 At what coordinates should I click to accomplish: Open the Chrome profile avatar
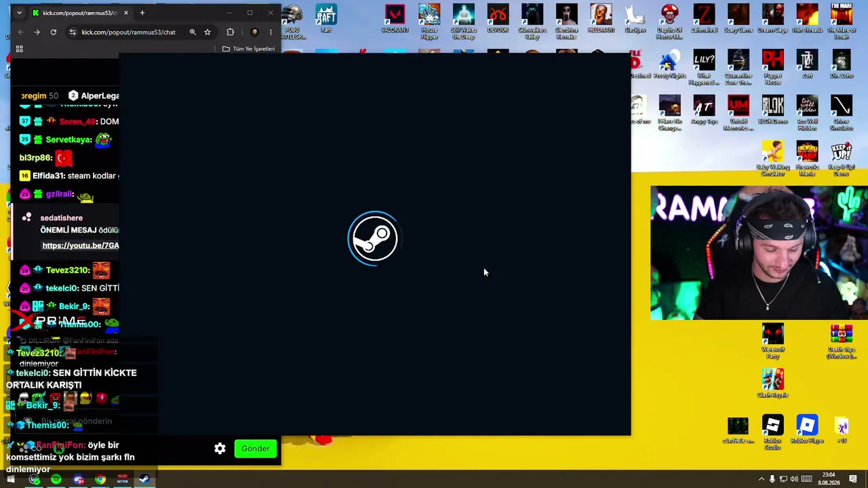[x=254, y=32]
